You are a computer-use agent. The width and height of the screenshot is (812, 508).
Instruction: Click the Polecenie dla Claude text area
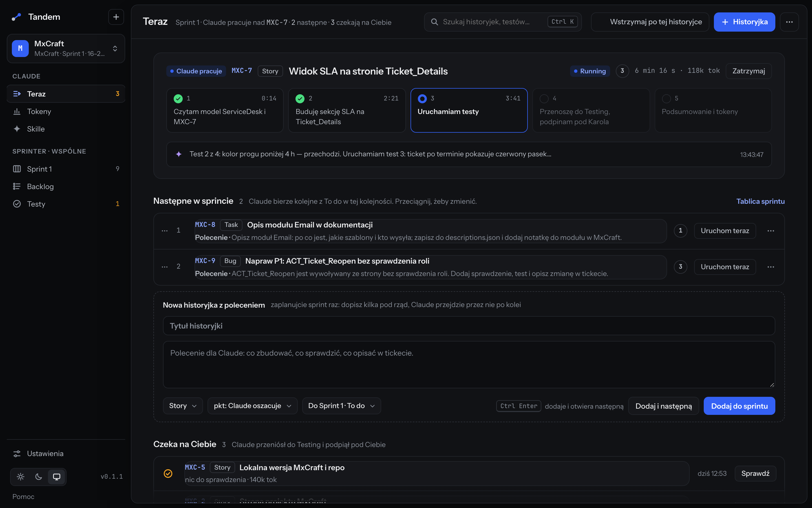[x=469, y=365]
